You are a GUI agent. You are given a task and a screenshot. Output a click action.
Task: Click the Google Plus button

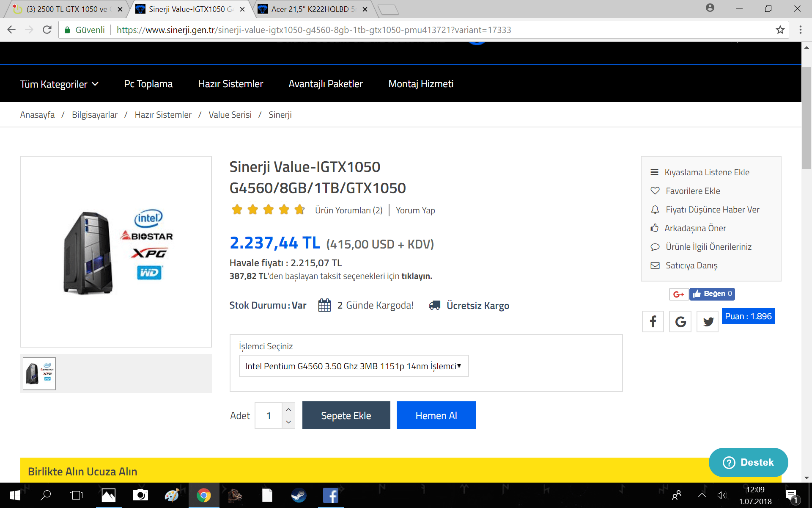pyautogui.click(x=678, y=294)
